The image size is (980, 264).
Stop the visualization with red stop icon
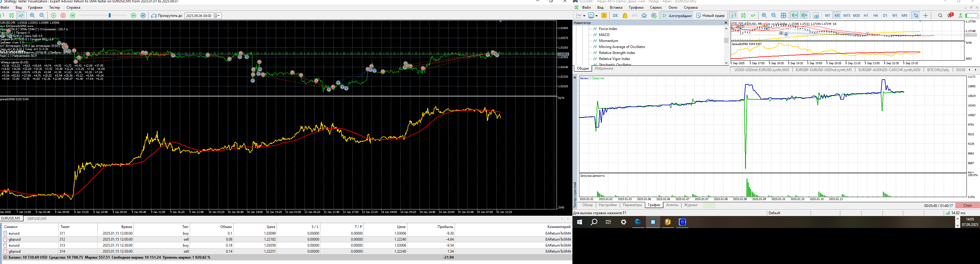point(63,16)
